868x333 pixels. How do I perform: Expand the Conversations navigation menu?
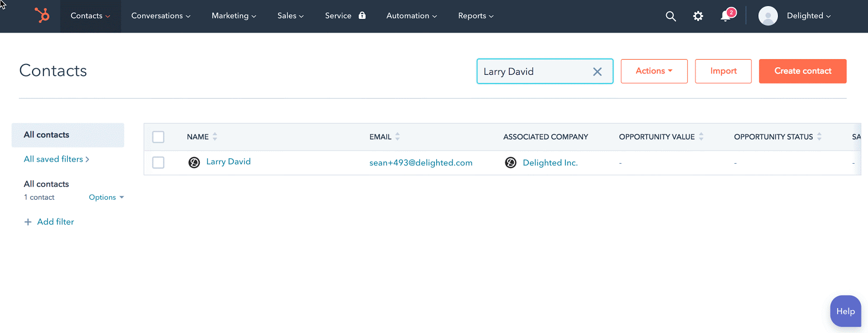coord(161,16)
